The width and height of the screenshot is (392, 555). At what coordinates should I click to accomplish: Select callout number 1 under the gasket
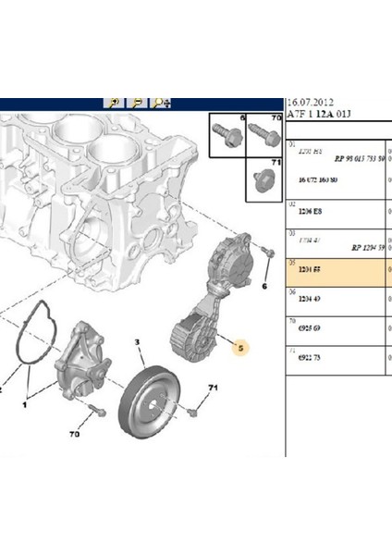click(x=24, y=404)
